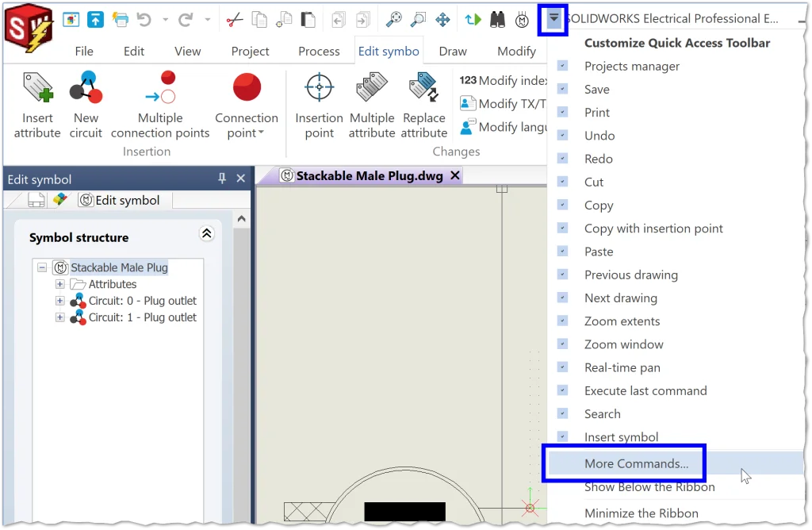Select More Commands... menu entry
The height and width of the screenshot is (530, 812).
(x=636, y=463)
